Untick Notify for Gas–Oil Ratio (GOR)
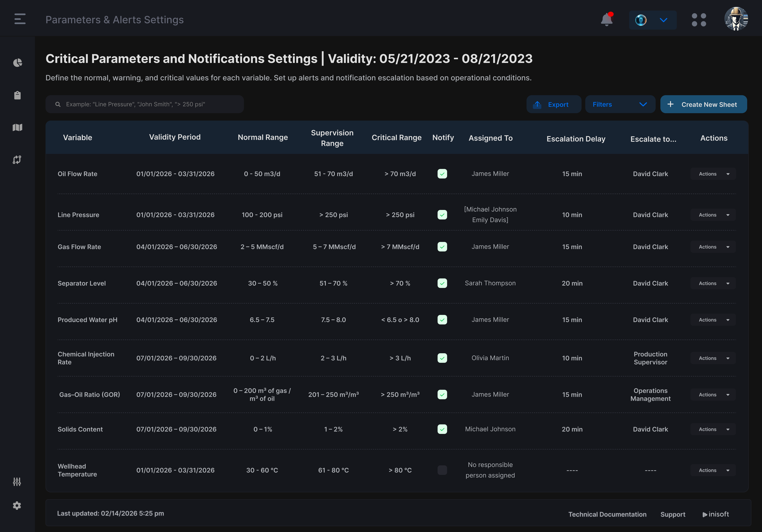The width and height of the screenshot is (762, 532). pos(442,394)
